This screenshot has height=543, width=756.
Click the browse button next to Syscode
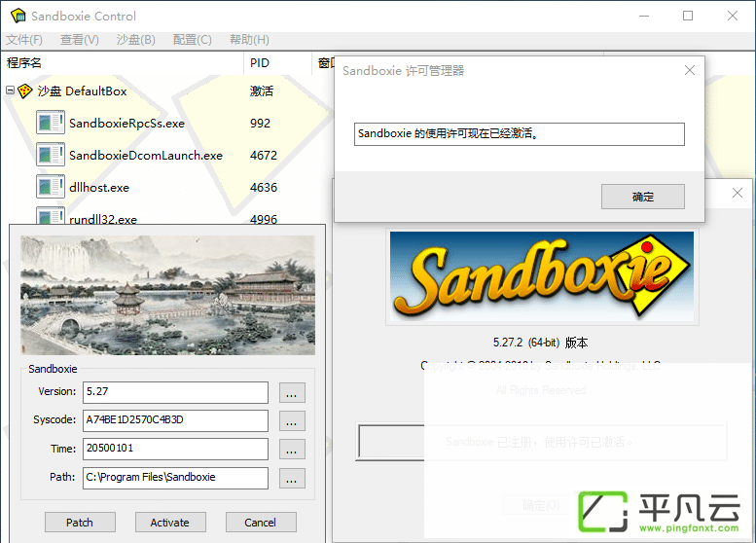(x=292, y=420)
